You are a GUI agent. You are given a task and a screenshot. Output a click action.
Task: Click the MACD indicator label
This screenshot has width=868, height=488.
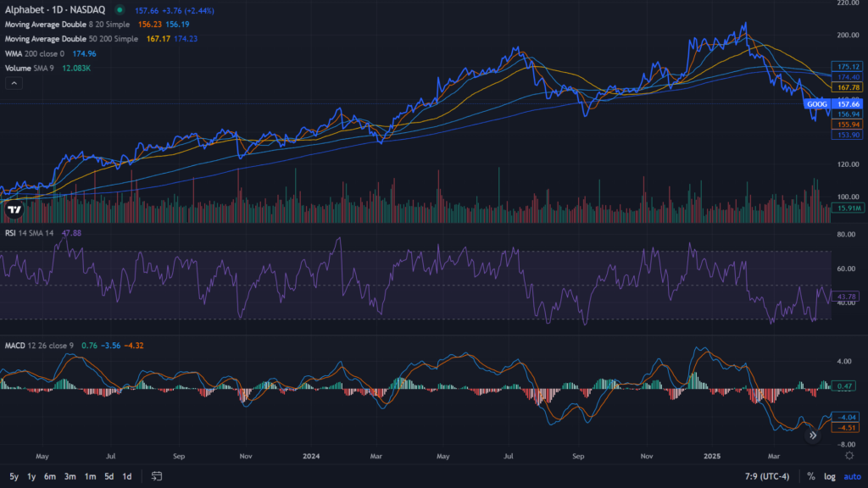pos(16,346)
